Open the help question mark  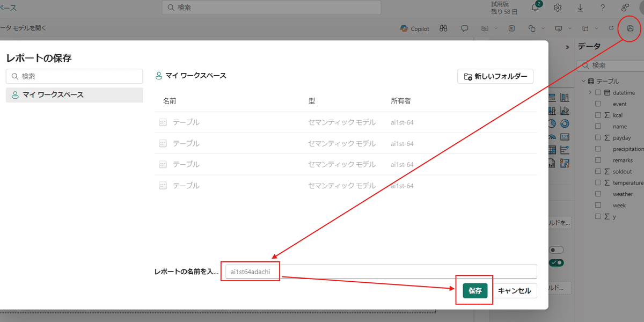click(x=603, y=8)
